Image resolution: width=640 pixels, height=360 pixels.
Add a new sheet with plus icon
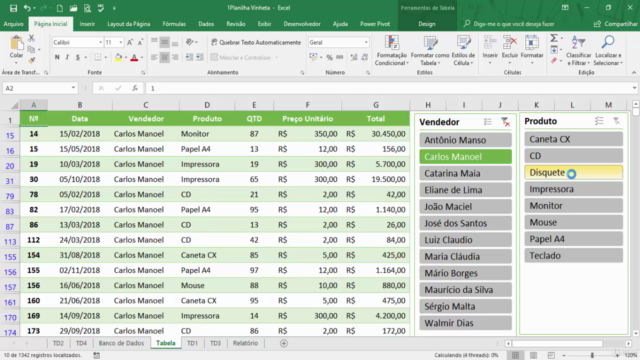[x=284, y=344]
